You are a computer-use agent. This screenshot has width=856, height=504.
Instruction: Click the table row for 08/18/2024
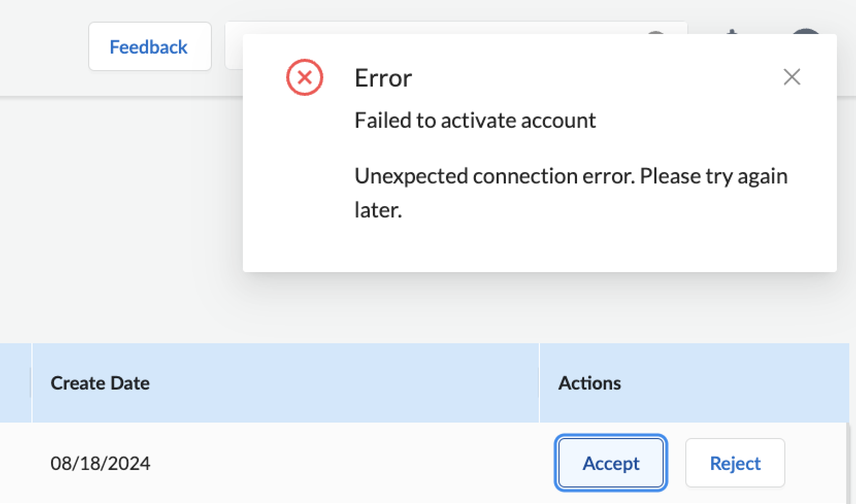(x=309, y=463)
